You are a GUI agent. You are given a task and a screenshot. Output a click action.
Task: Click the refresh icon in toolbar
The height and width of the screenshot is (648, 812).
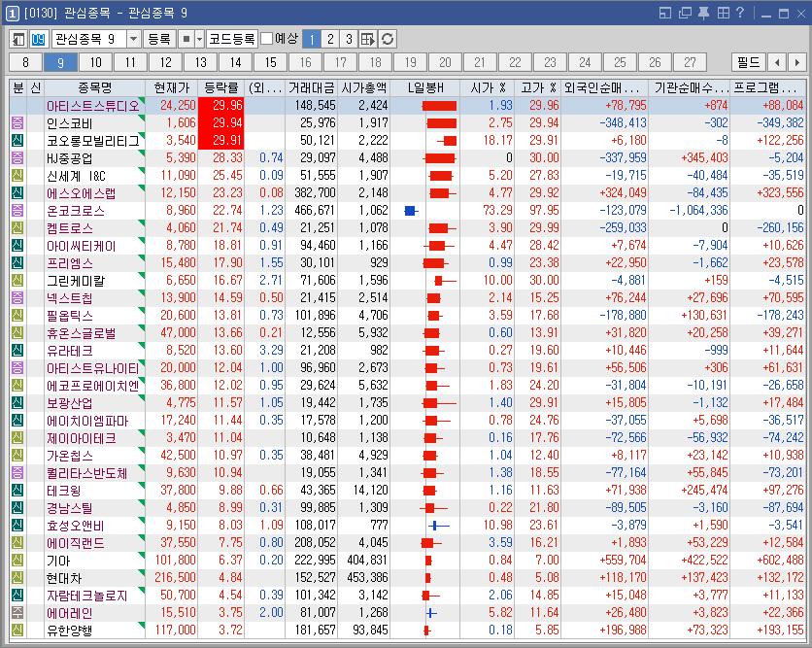(388, 39)
